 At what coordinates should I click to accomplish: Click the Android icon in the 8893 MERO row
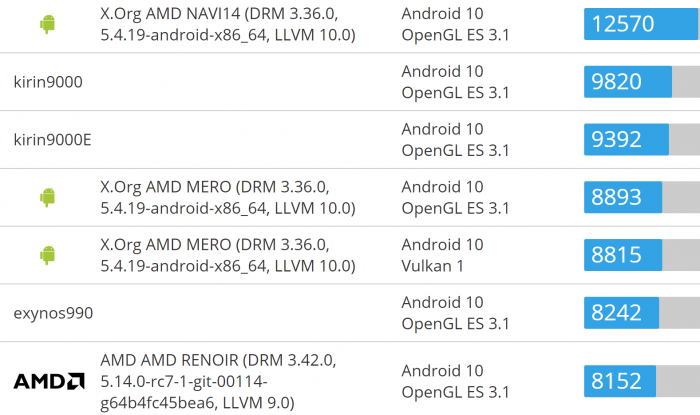[47, 197]
